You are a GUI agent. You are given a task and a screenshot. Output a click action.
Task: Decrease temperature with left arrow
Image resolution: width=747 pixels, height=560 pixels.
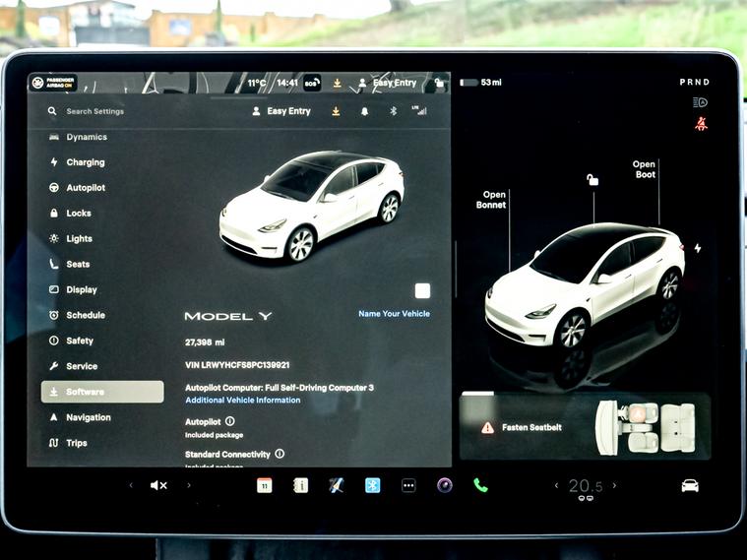(556, 485)
